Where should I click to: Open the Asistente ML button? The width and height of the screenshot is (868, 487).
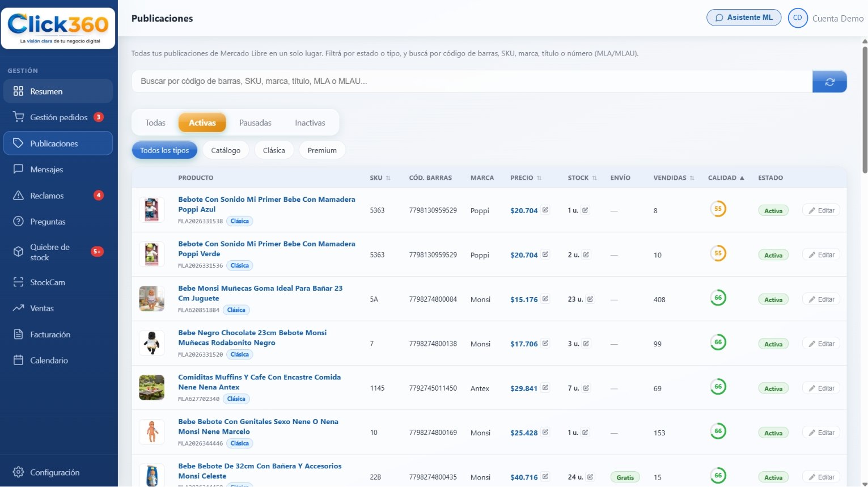pyautogui.click(x=744, y=18)
